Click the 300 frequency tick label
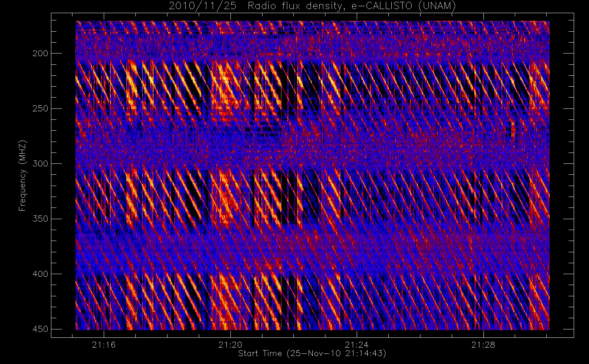The image size is (589, 364). [40, 164]
